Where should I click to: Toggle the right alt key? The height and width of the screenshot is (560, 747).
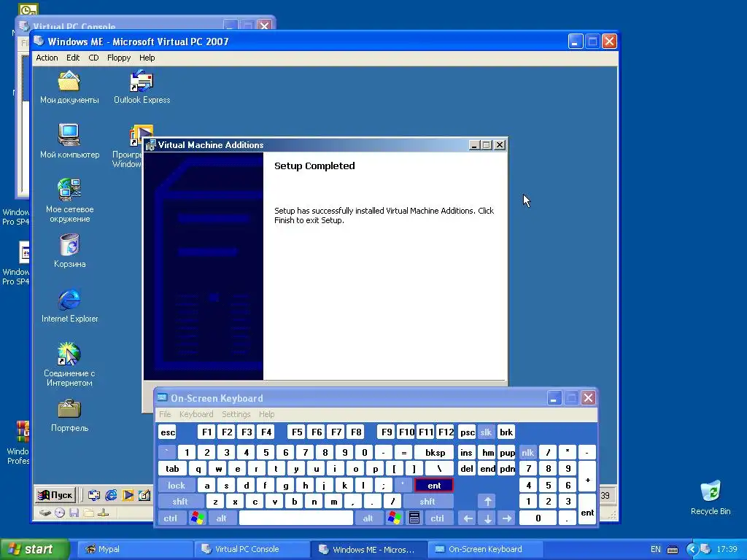[368, 518]
